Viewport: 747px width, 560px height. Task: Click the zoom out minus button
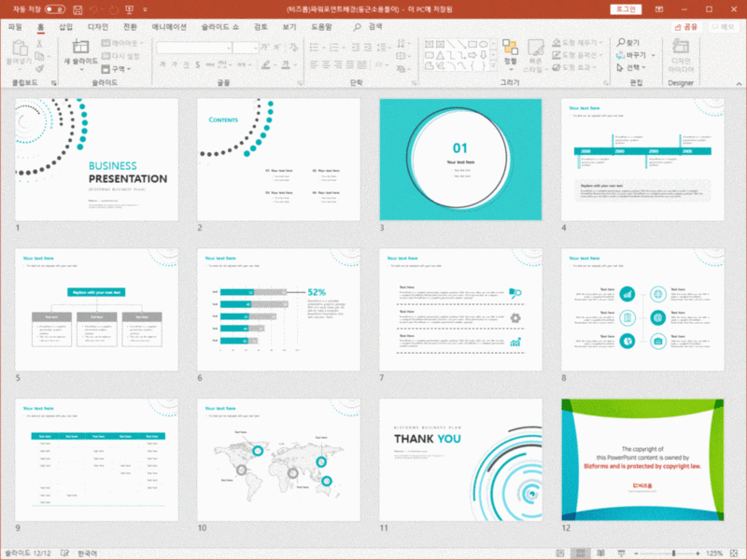click(x=636, y=553)
